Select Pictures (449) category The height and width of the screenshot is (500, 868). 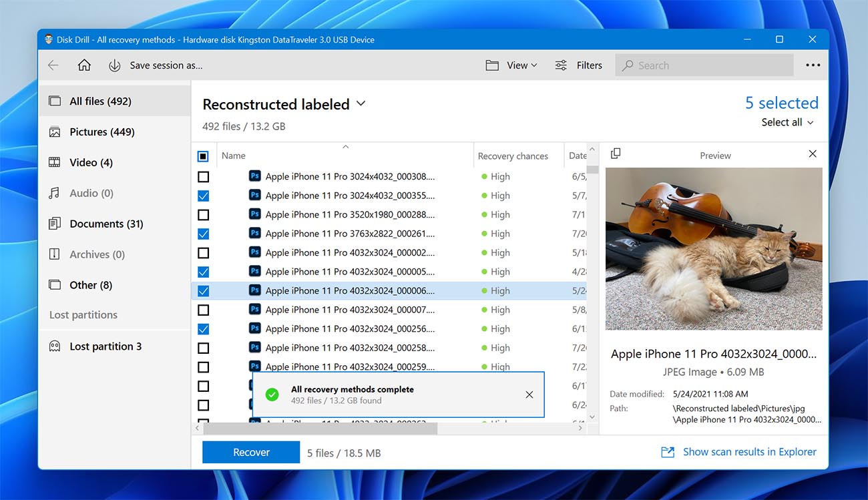[115, 132]
